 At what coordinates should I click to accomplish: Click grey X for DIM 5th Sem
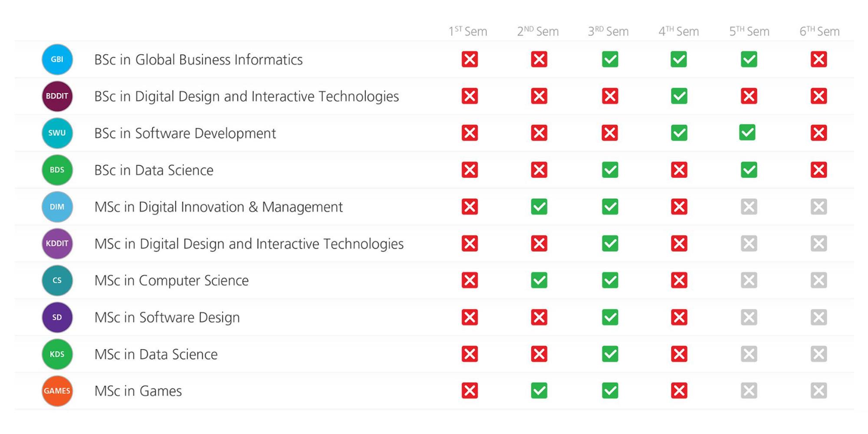point(749,207)
